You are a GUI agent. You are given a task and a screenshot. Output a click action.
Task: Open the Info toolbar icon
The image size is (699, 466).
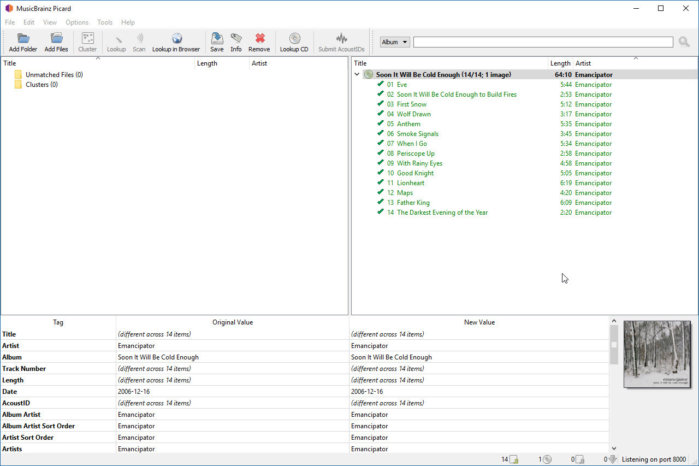(x=236, y=39)
